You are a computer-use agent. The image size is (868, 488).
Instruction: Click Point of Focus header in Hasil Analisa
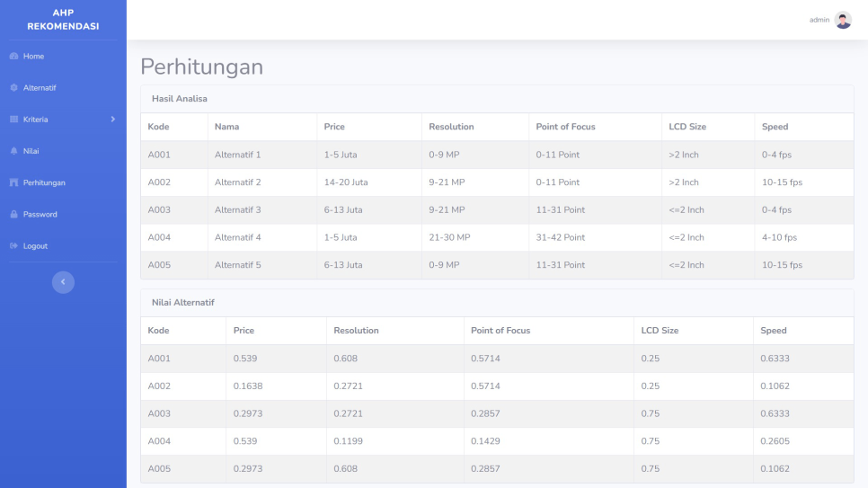565,127
